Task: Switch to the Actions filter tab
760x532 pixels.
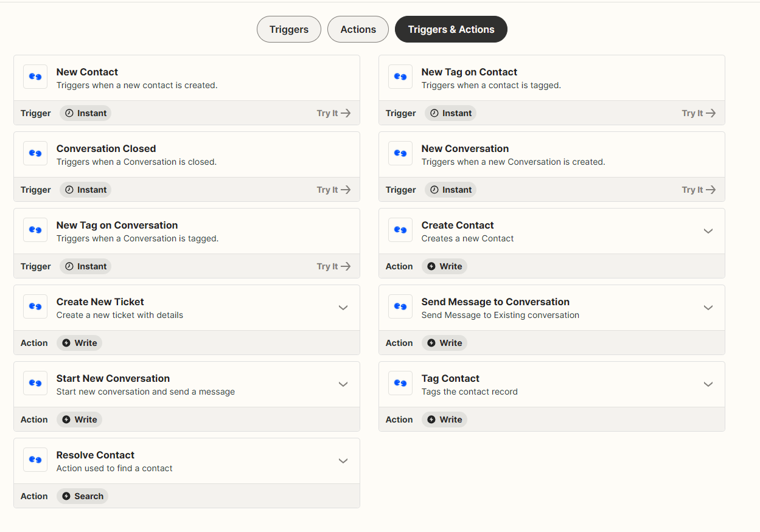Action: 358,29
